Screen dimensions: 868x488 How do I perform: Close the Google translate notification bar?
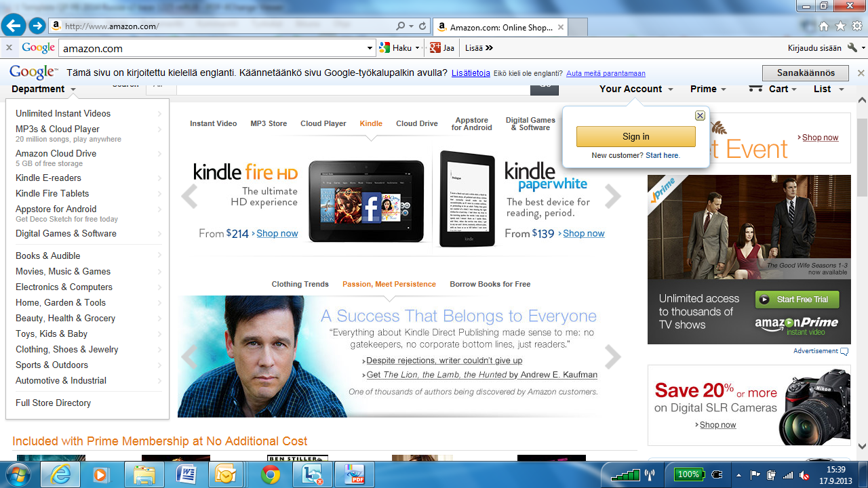(x=861, y=73)
